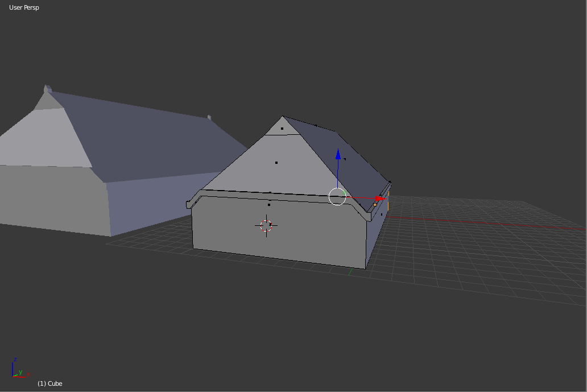Click the blue Z-axis manipulator arrow
The width and height of the screenshot is (587, 392).
338,154
